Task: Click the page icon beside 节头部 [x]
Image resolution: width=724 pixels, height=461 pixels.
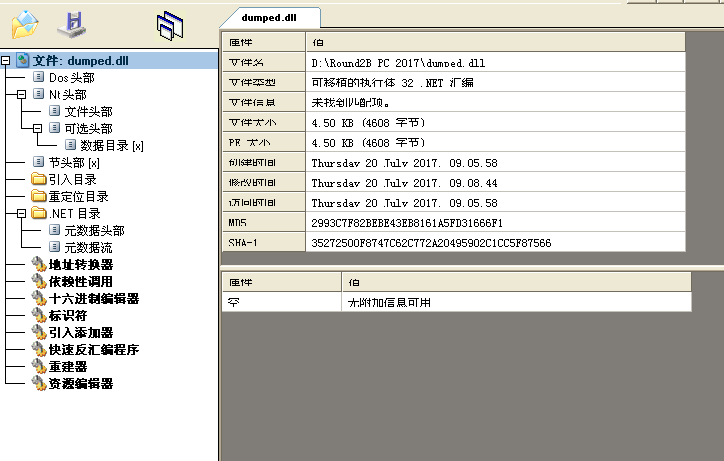Action: pos(39,162)
